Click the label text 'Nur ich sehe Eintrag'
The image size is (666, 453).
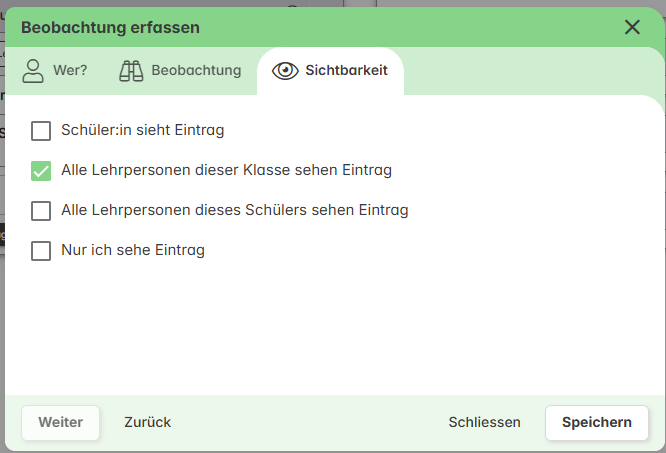pos(133,250)
